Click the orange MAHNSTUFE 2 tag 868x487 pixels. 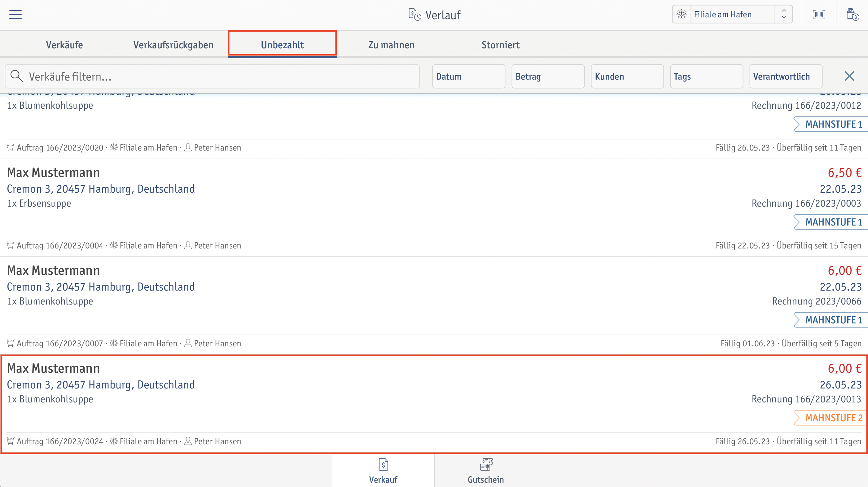[x=831, y=418]
